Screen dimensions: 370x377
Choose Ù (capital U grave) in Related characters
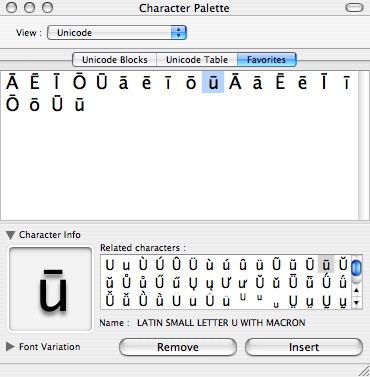tap(143, 264)
